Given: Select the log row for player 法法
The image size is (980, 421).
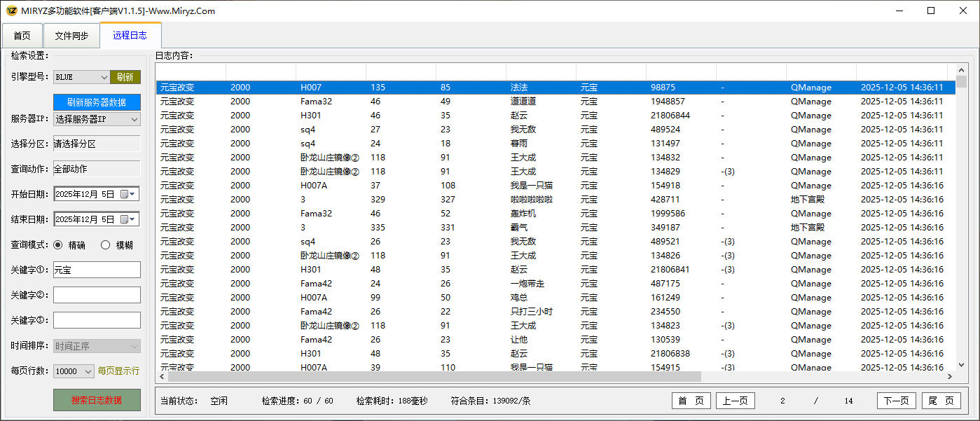Looking at the screenshot, I should (518, 88).
